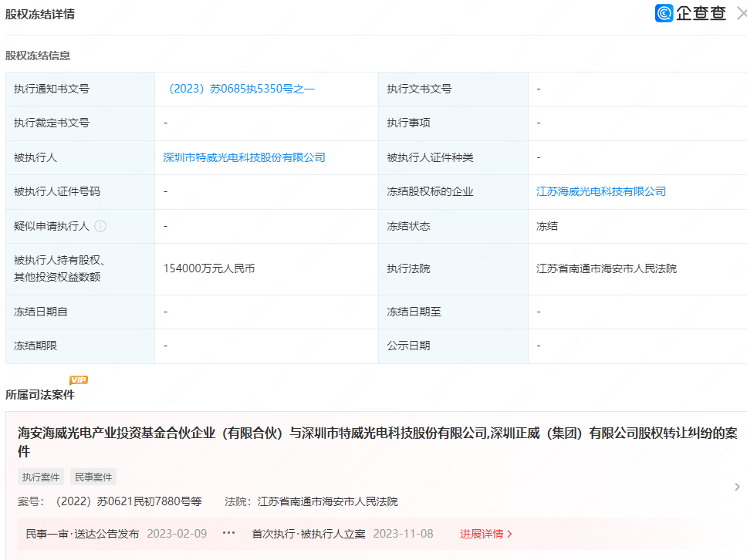Click the 被执行人持有股权 label cell
747x560 pixels.
[80, 268]
